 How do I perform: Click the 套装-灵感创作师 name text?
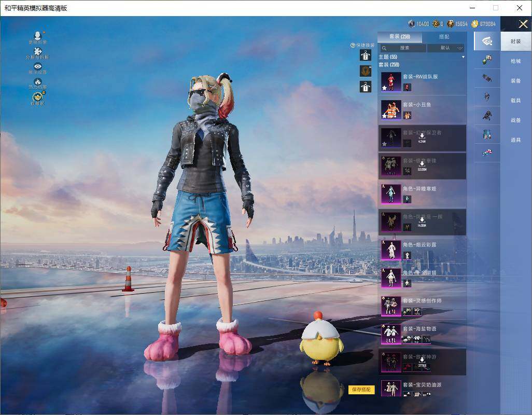422,301
